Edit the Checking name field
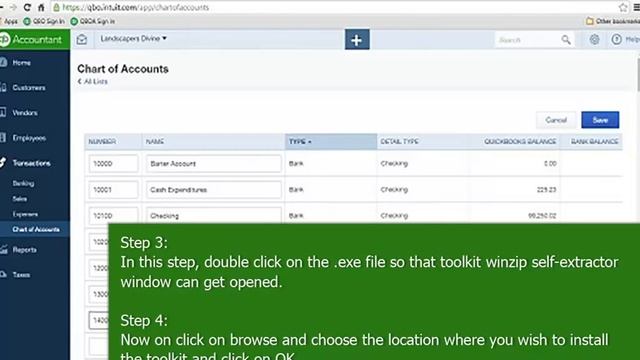 point(213,215)
